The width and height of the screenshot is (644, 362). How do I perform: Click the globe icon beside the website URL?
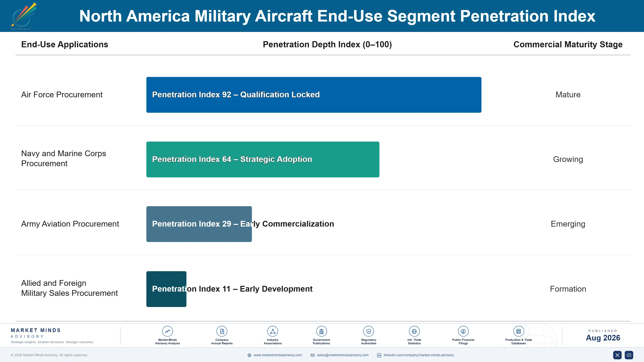point(249,355)
